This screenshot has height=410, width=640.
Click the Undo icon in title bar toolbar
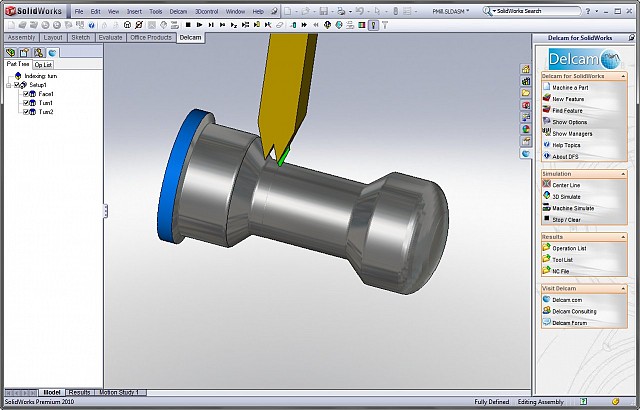(359, 11)
